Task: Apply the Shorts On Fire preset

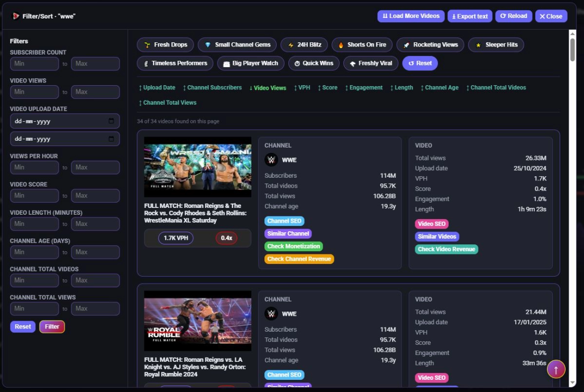Action: point(362,45)
